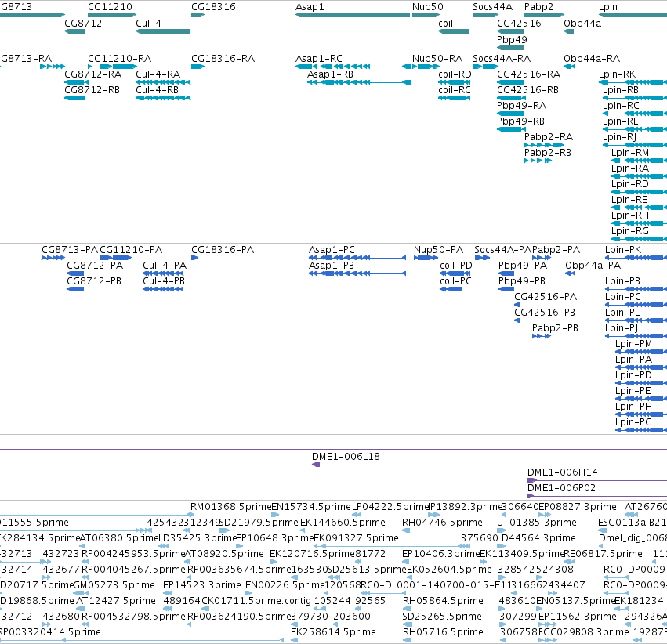
Task: Click the Pbp49 gene label
Action: coord(512,39)
